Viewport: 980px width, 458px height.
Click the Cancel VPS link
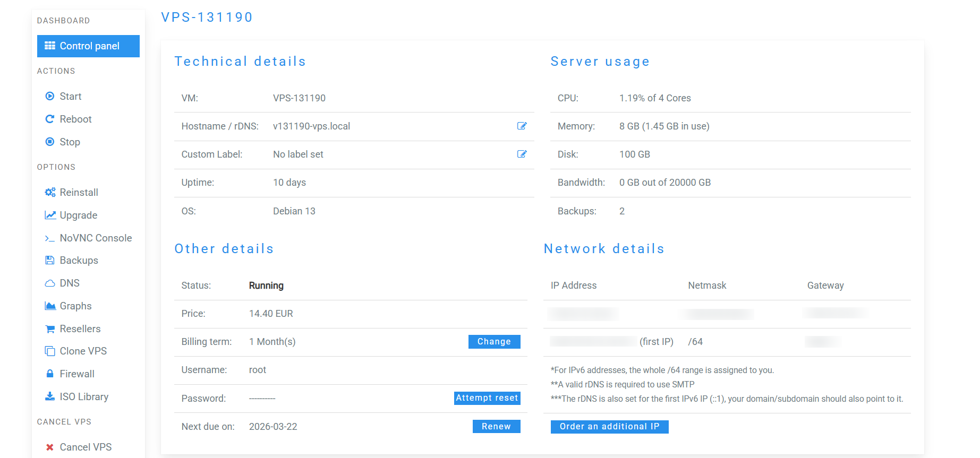pyautogui.click(x=86, y=447)
